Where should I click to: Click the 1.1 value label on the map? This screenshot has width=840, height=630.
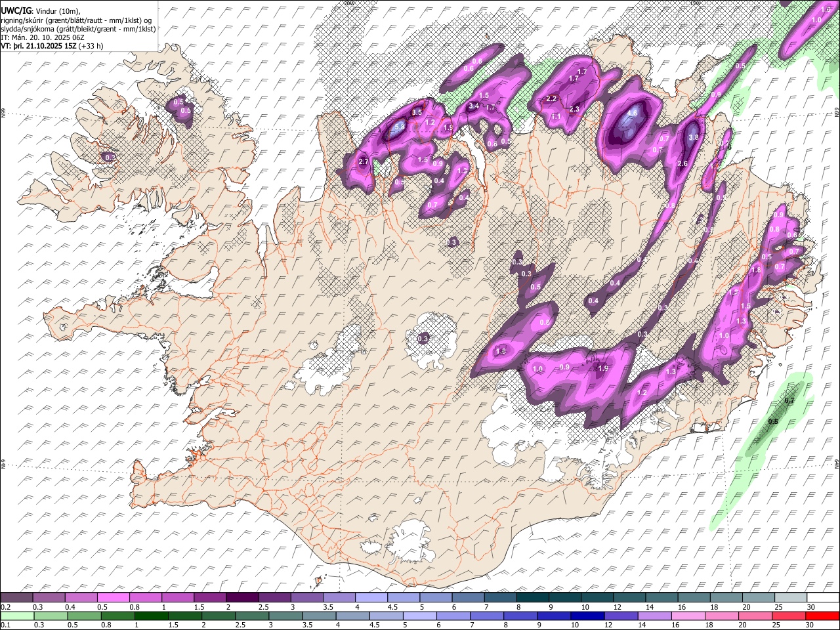pyautogui.click(x=555, y=116)
